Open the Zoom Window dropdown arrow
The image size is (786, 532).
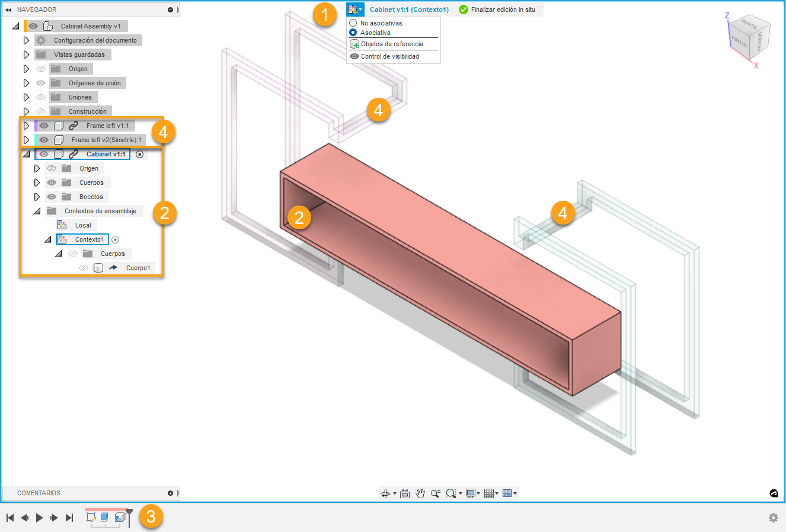pos(461,493)
